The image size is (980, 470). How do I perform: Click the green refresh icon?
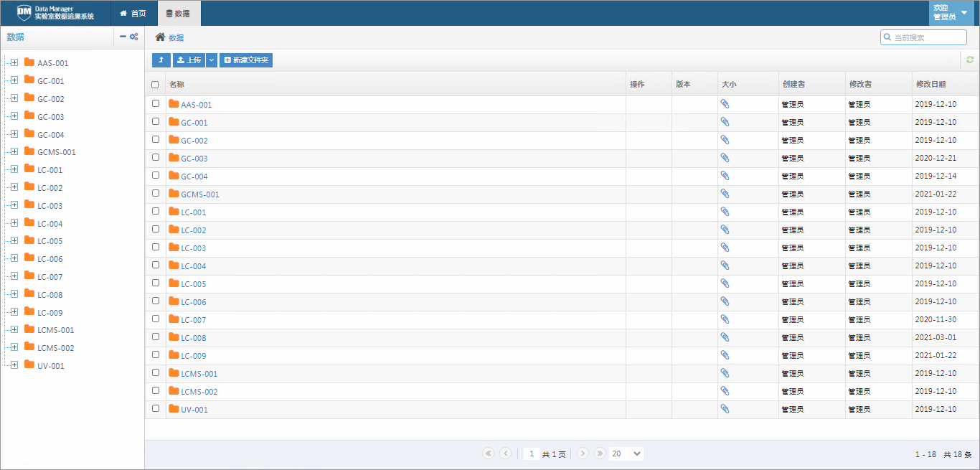pyautogui.click(x=970, y=60)
